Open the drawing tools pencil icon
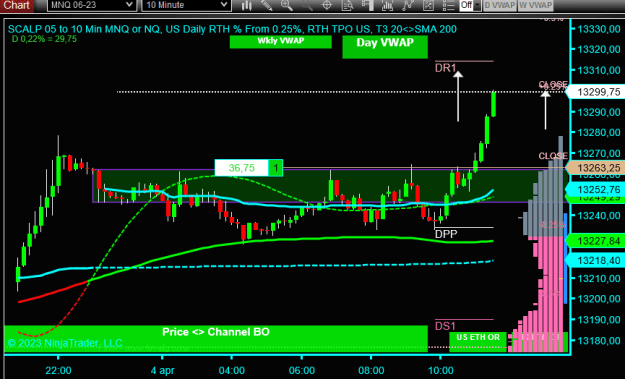 pyautogui.click(x=267, y=5)
